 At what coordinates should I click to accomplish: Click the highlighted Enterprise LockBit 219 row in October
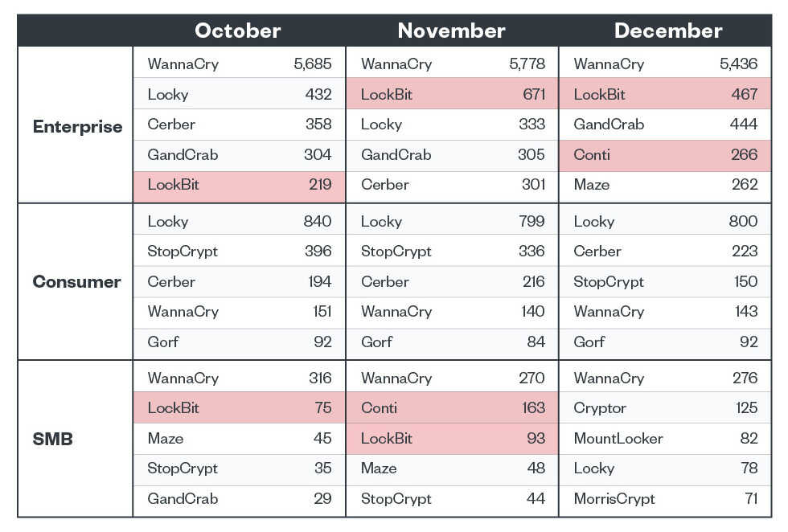(239, 185)
